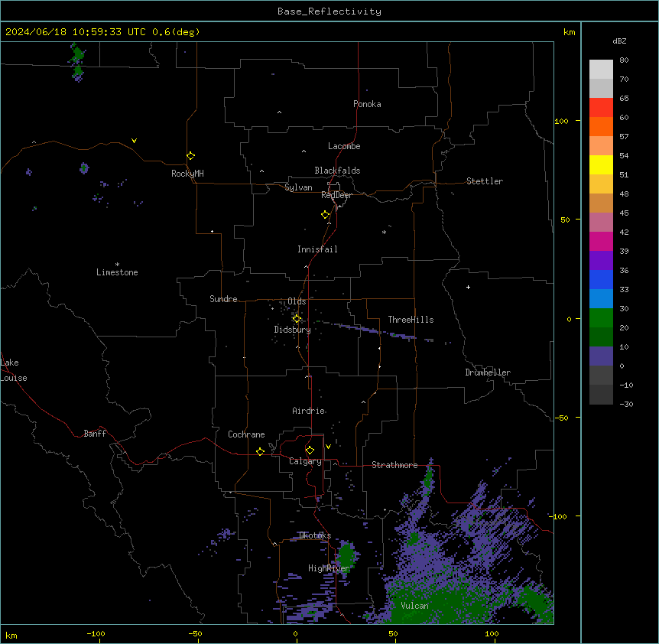Pick the royal blue 36-33 dBZ swatch

[601, 280]
